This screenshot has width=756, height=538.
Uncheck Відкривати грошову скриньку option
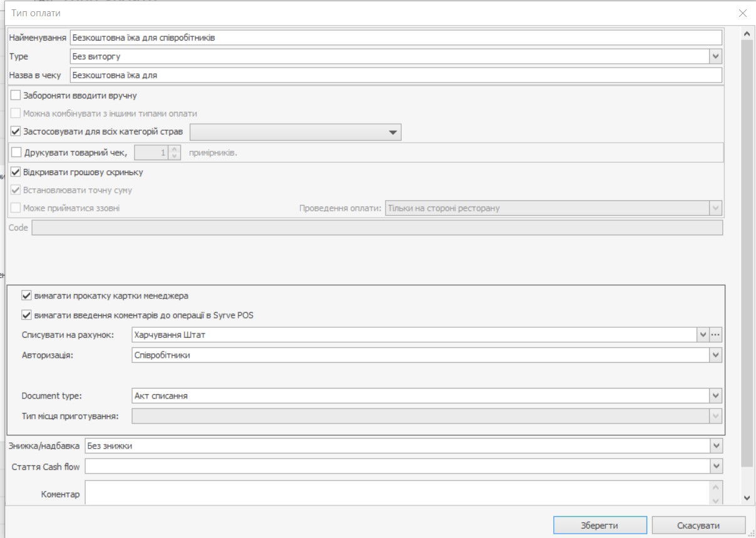pos(16,172)
